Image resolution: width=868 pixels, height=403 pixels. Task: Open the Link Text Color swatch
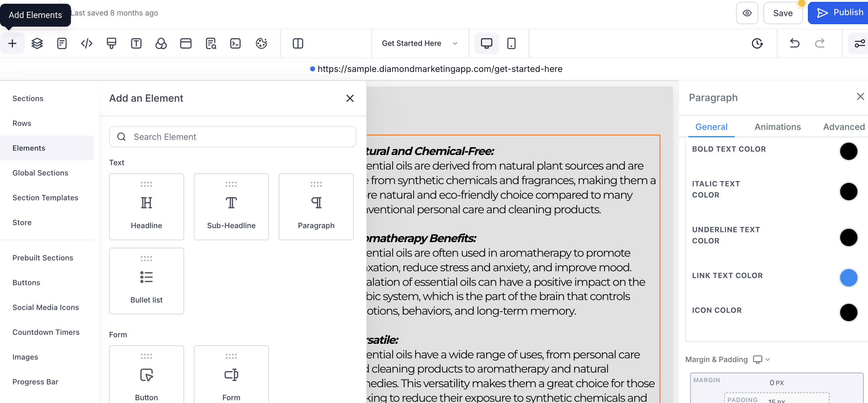click(848, 278)
